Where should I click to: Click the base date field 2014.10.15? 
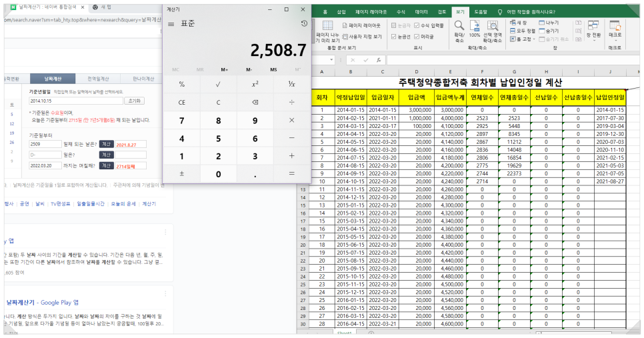tap(76, 101)
